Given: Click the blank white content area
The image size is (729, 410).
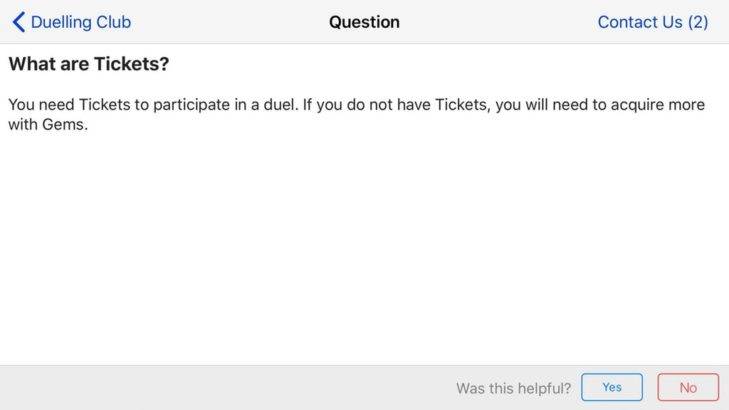Looking at the screenshot, I should click(x=364, y=250).
